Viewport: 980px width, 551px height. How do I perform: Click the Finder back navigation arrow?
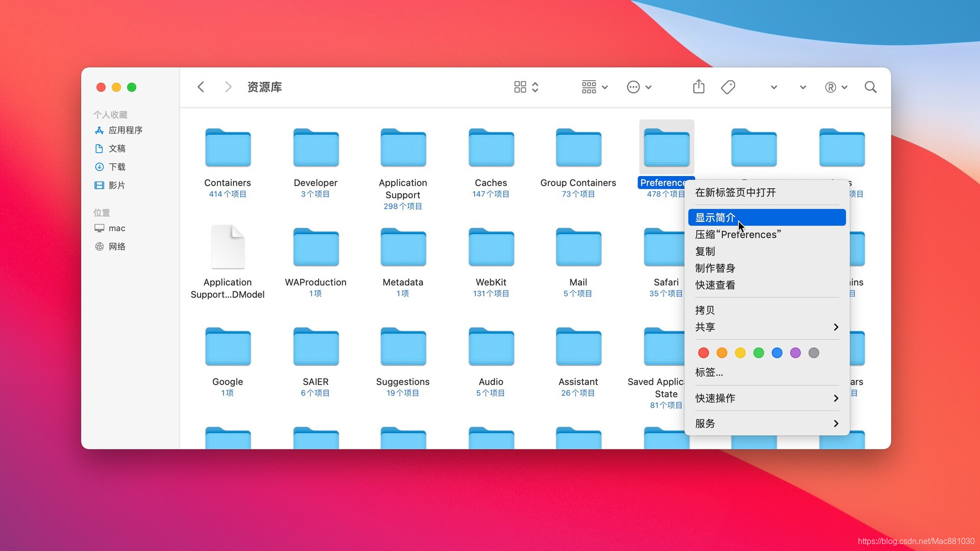tap(201, 87)
